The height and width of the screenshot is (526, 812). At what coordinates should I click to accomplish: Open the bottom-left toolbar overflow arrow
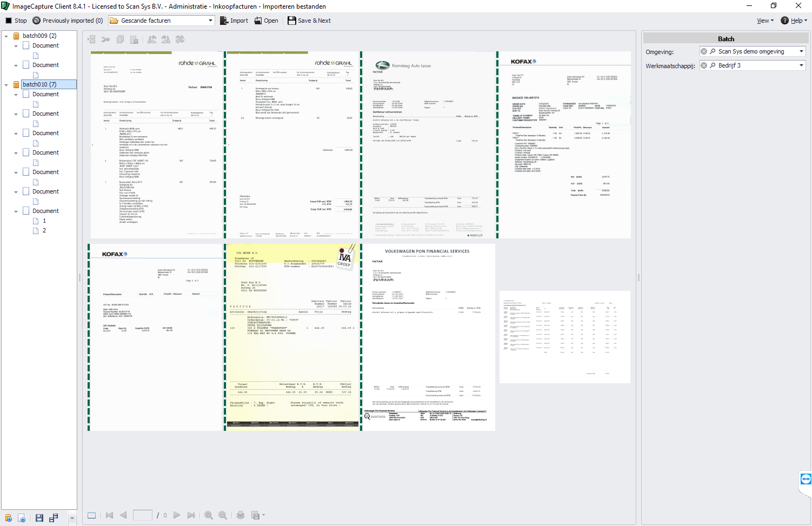72,518
